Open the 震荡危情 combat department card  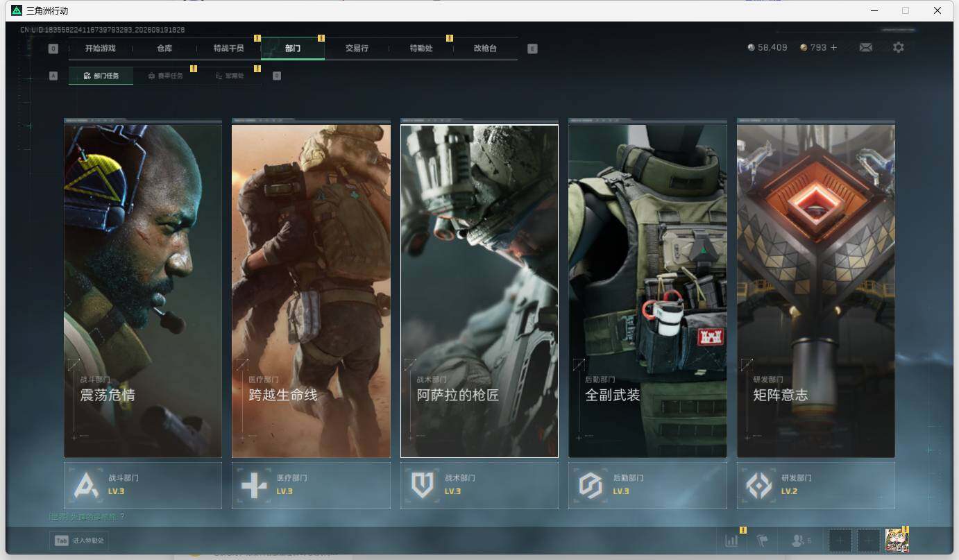pyautogui.click(x=143, y=291)
